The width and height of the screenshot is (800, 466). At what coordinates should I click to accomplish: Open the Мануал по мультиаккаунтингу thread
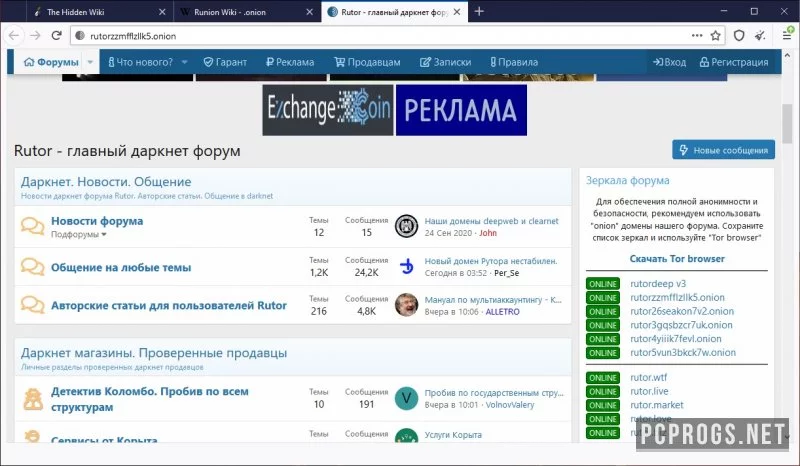click(493, 300)
